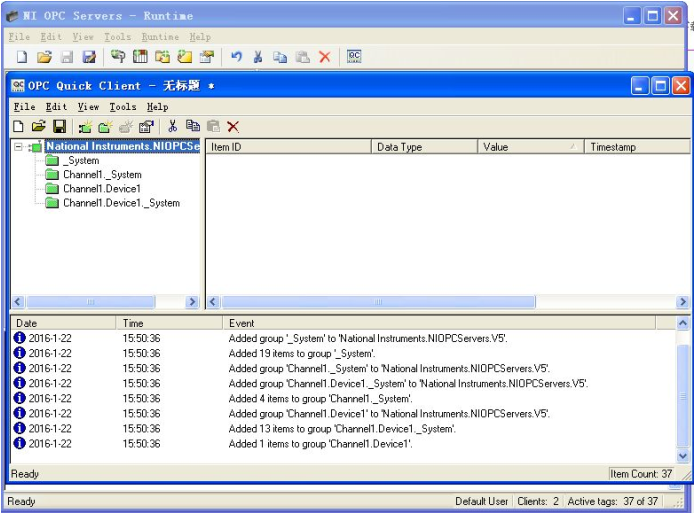Click "Clients: 2" in NI OPC status bar
This screenshot has height=515, width=696.
pyautogui.click(x=538, y=501)
